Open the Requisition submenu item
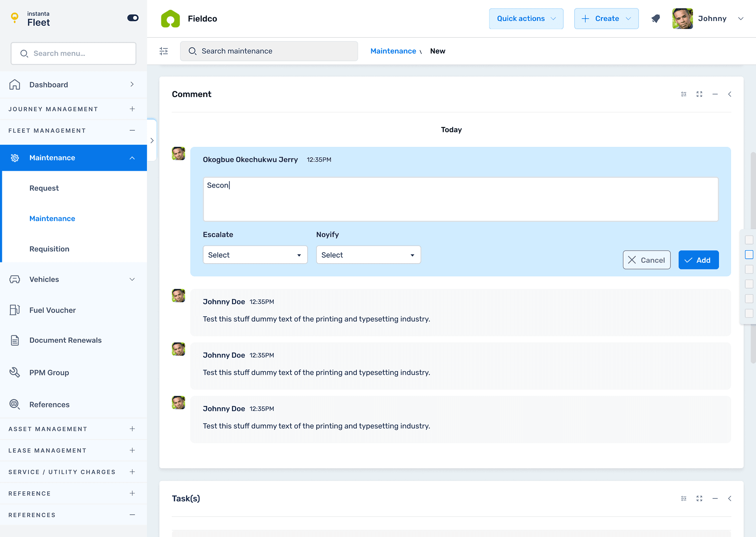The image size is (756, 537). pos(49,249)
